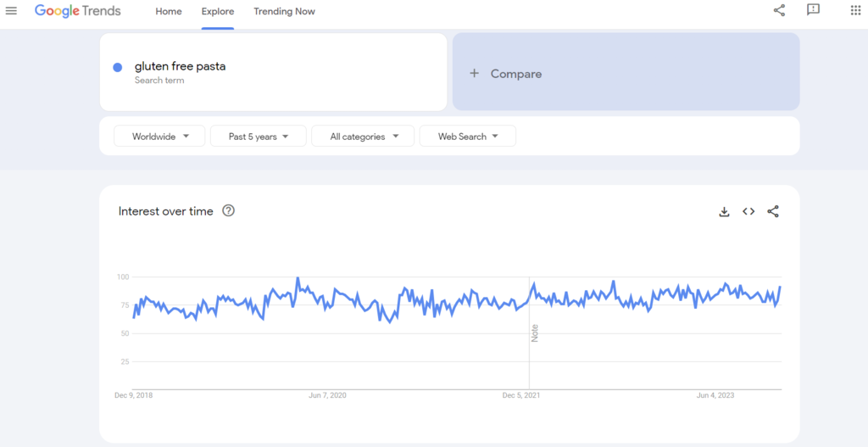Open the send feedback icon
The width and height of the screenshot is (868, 447).
point(814,10)
